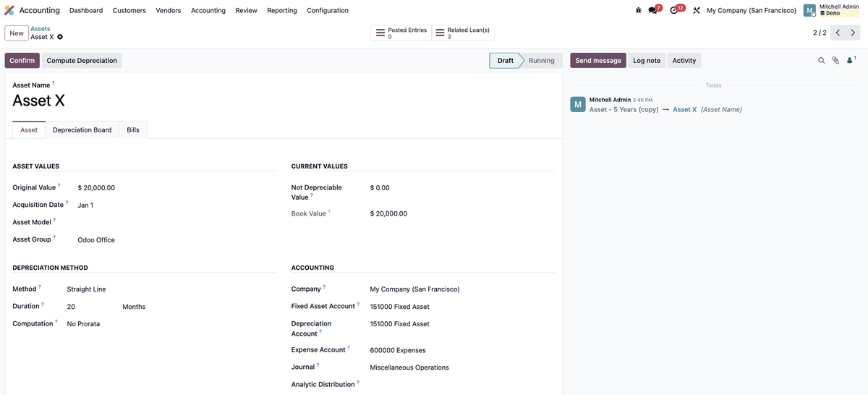Open the Vendors menu
The width and height of the screenshot is (868, 395).
(169, 10)
